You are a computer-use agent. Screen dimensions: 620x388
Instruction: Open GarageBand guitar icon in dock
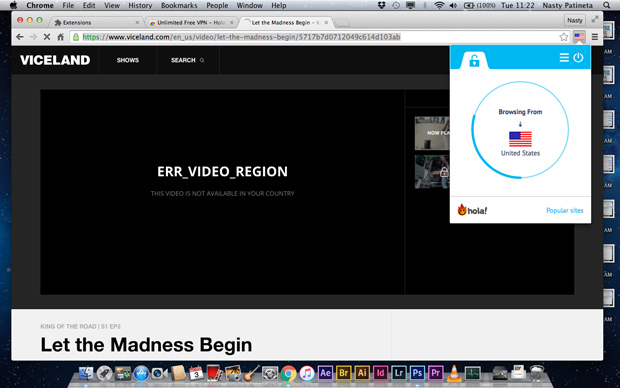(251, 373)
